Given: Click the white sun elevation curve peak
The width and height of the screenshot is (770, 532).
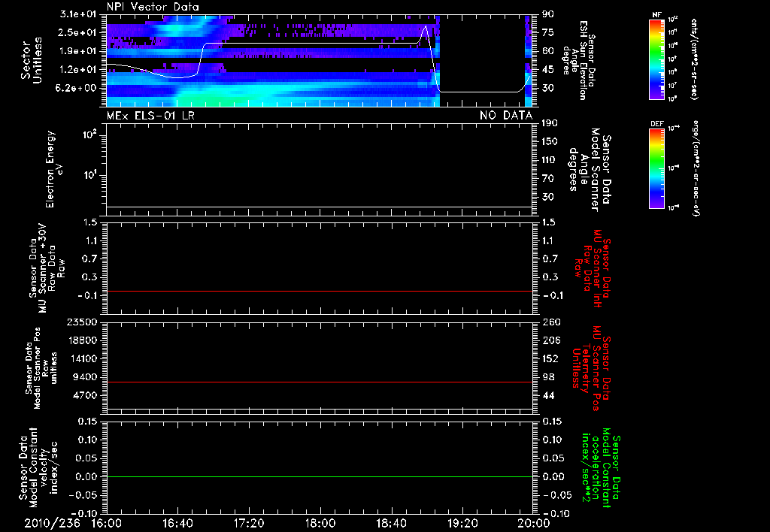Looking at the screenshot, I should 425,26.
